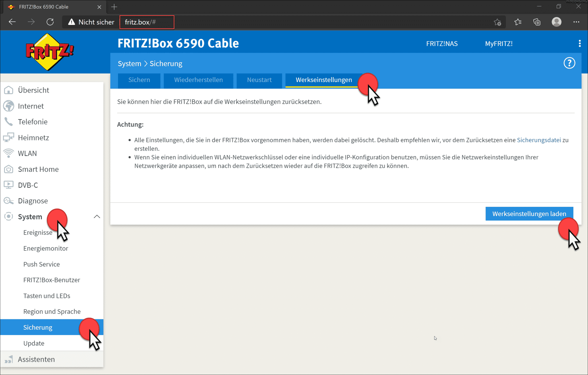Click Sicherung in the breadcrumb
The width and height of the screenshot is (588, 375).
[x=166, y=63]
